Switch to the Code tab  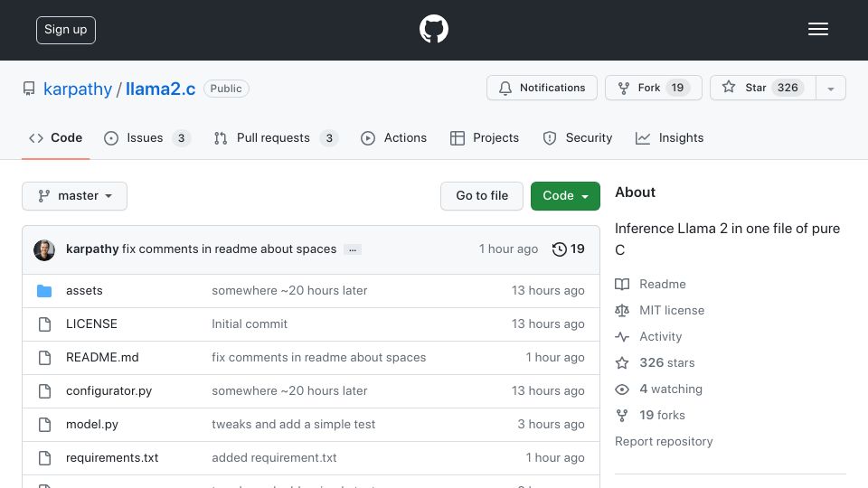point(55,137)
